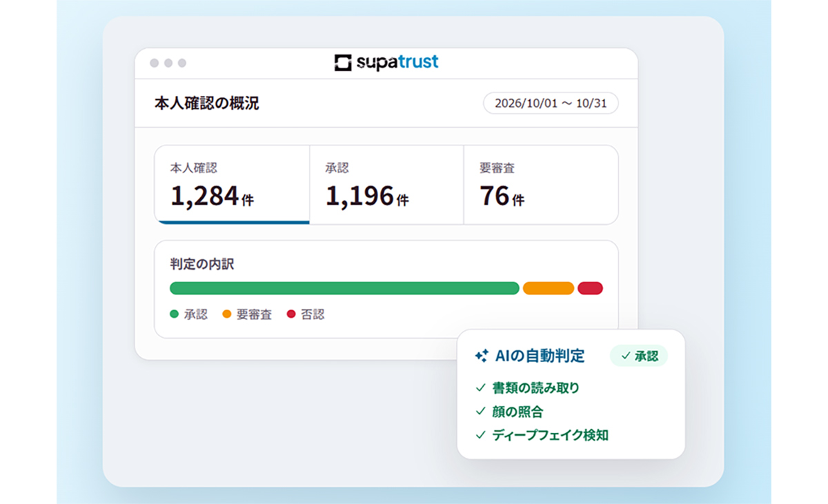Click the red 否認 segment of the bar
The width and height of the screenshot is (828, 504).
[591, 288]
